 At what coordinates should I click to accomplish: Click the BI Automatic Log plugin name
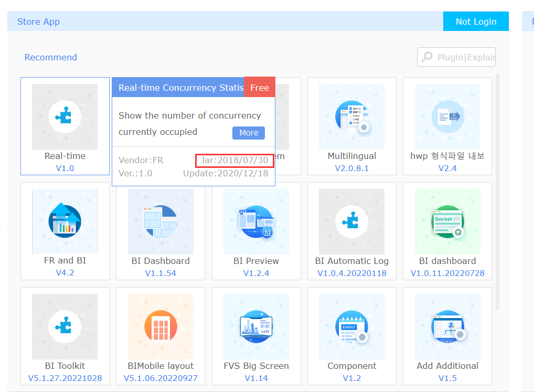click(x=352, y=261)
